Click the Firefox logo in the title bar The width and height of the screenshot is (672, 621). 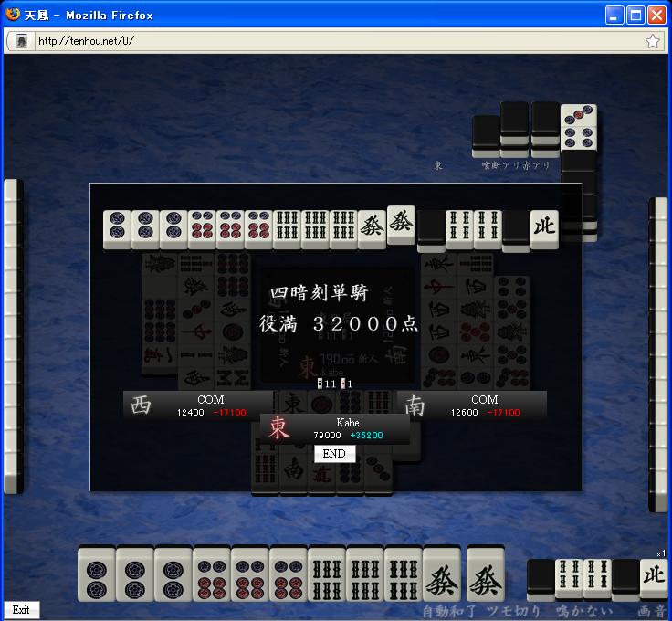pyautogui.click(x=13, y=14)
